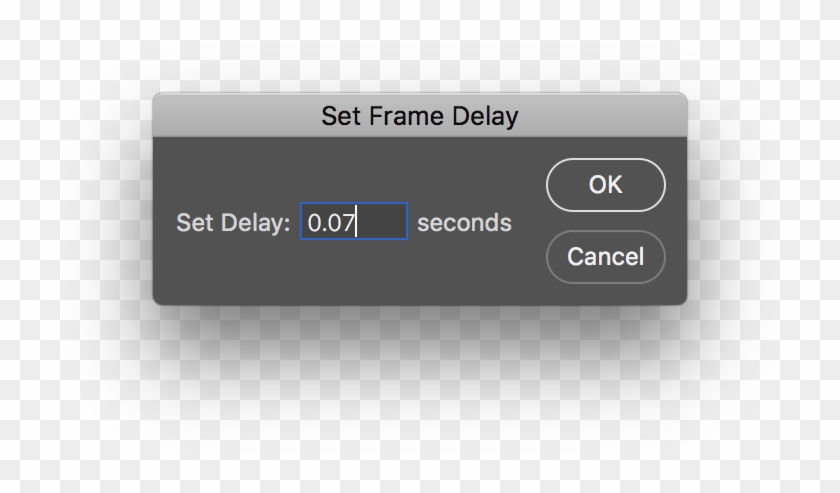Accept the dialog by clicking OK

[x=605, y=185]
